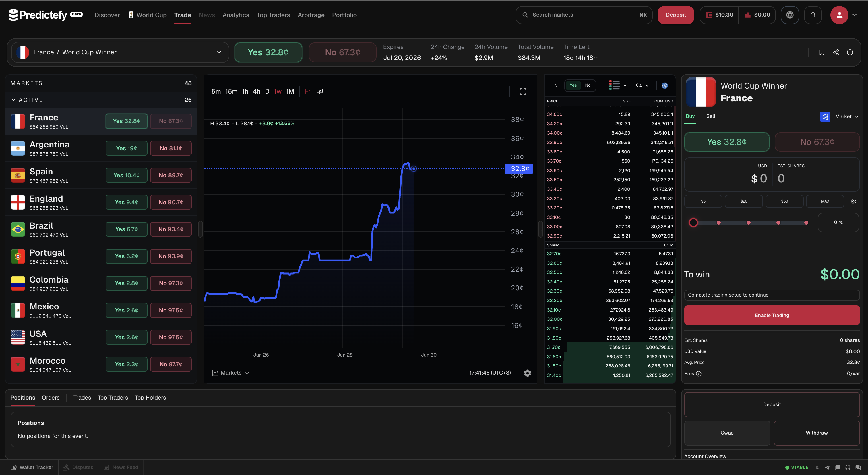The width and height of the screenshot is (868, 475).
Task: Expand chart to fullscreen
Action: click(523, 91)
